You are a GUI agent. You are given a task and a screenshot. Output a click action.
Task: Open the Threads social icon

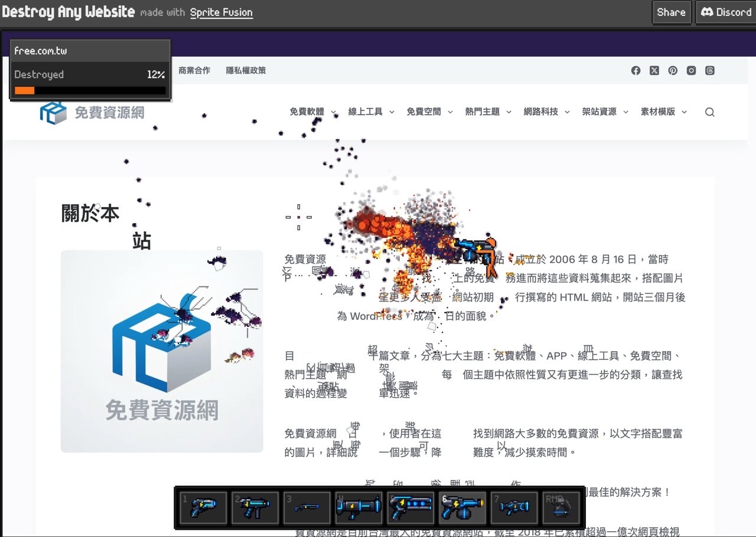point(710,70)
